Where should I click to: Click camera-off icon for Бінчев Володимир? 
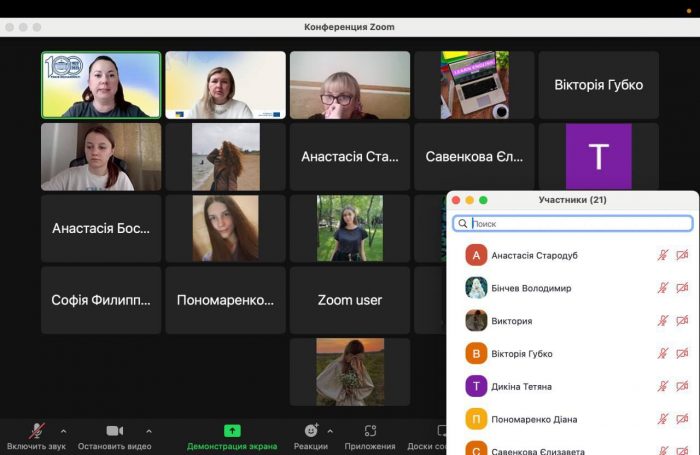[x=682, y=288]
